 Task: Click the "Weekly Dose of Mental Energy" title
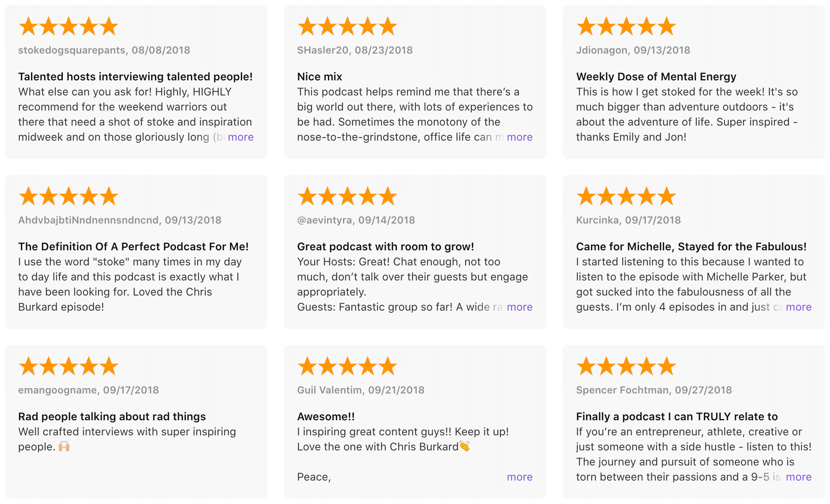[656, 77]
